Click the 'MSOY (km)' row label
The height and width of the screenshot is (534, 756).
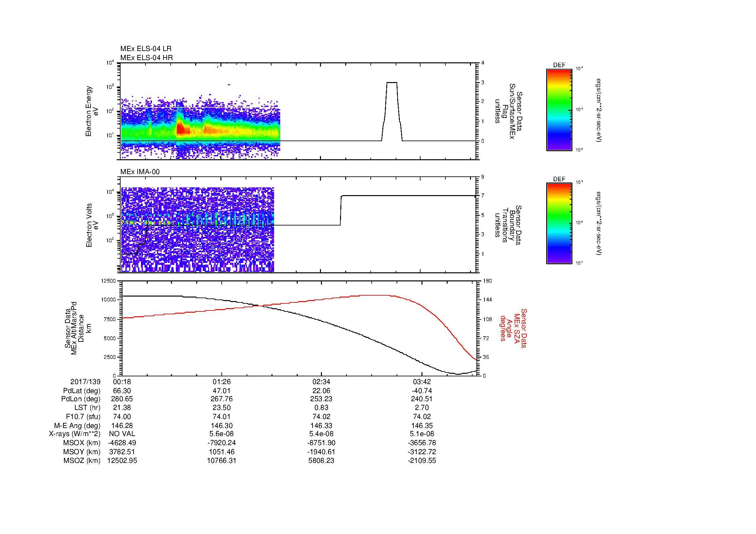click(82, 452)
